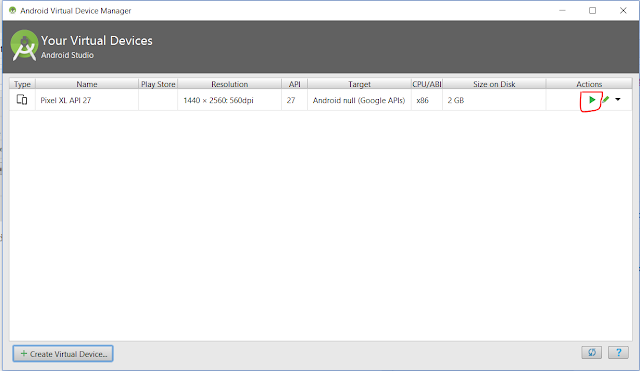The width and height of the screenshot is (640, 371).
Task: Click the API value 27 cell
Action: pos(294,100)
